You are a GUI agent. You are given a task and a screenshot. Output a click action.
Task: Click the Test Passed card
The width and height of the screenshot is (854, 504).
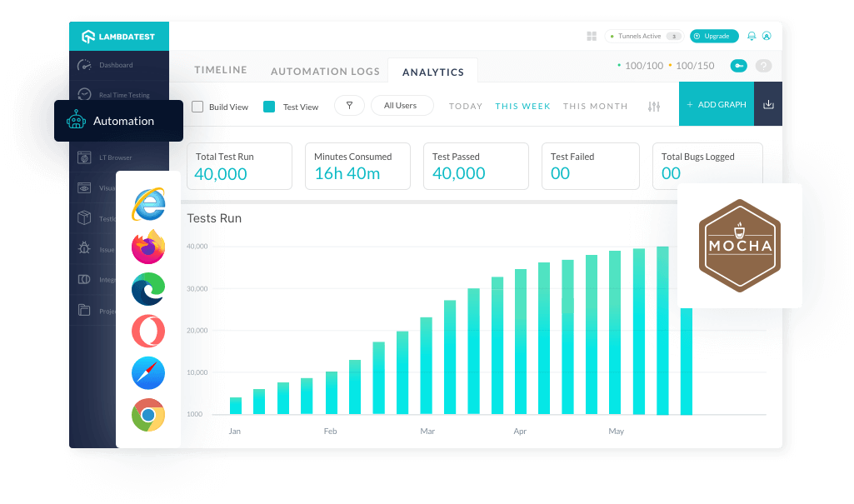[476, 166]
